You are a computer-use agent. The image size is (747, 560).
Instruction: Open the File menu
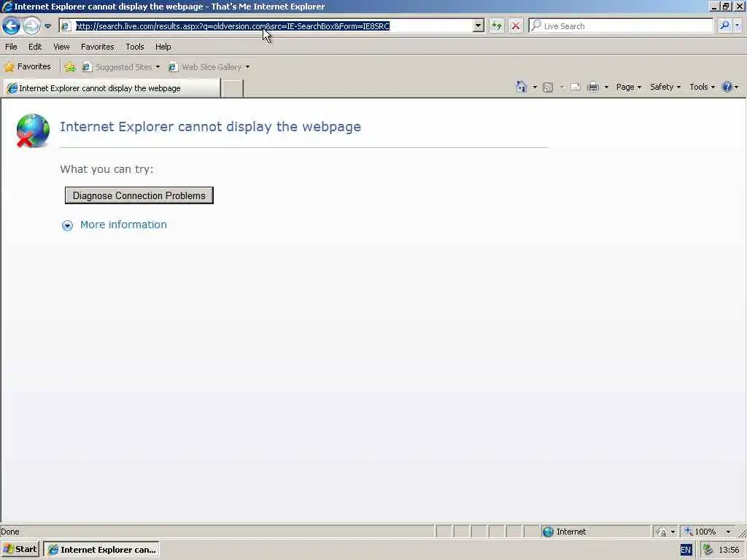coord(11,47)
